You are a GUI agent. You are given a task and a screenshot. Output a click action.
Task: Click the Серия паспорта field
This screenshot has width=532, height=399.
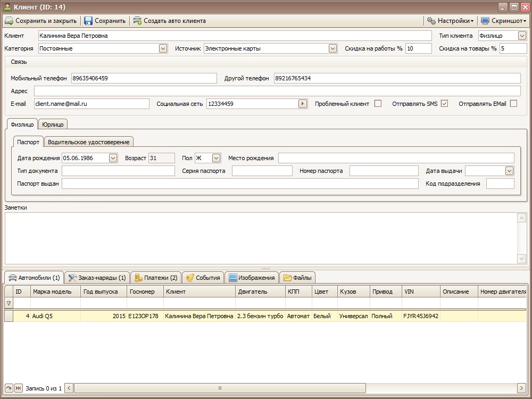(262, 171)
